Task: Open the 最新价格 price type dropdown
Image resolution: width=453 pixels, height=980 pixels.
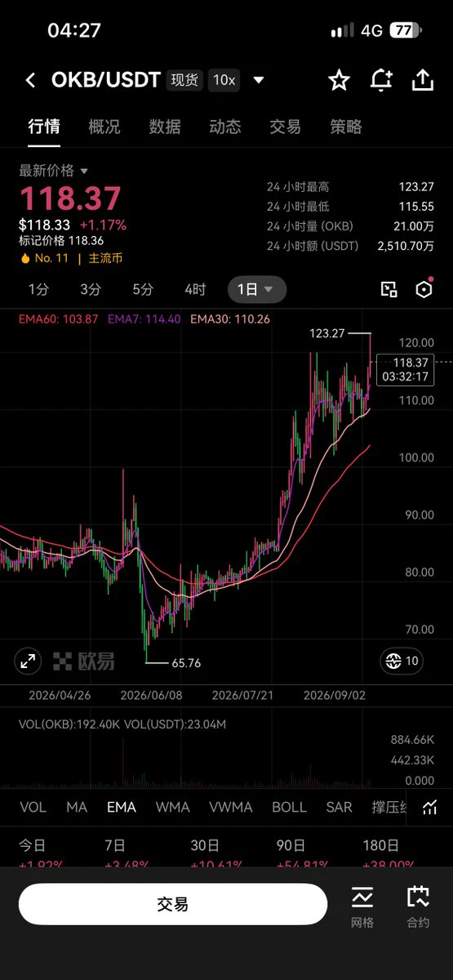Action: pyautogui.click(x=54, y=171)
